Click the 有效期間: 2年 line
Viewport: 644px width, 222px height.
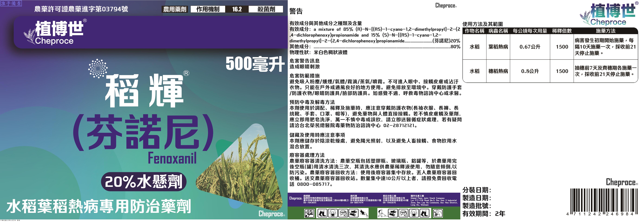(484, 214)
